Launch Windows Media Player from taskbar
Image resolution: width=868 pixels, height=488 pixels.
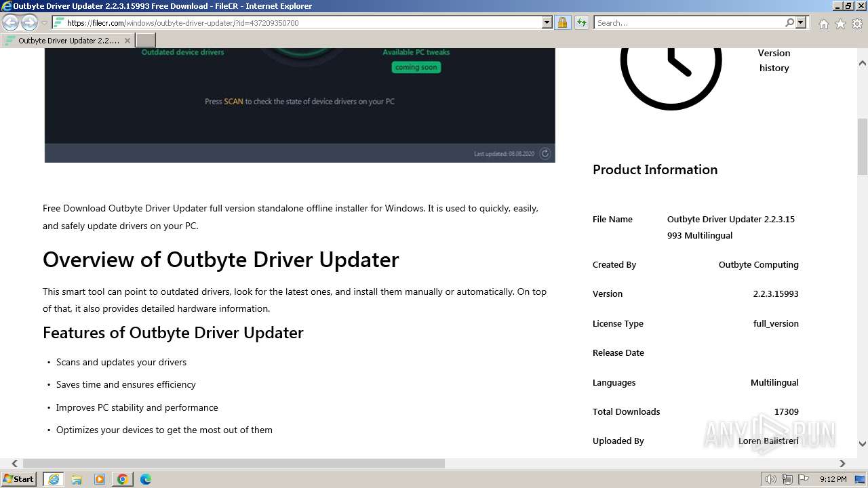[100, 479]
